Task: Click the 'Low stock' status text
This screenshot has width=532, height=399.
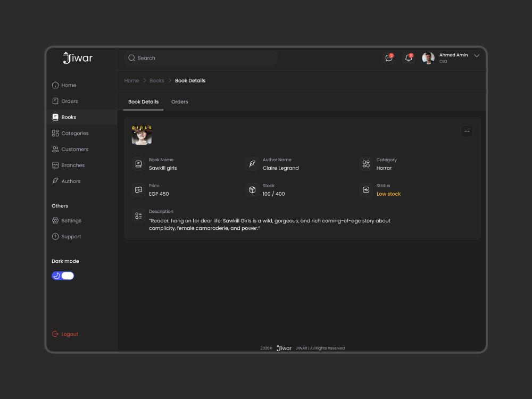Action: click(x=388, y=194)
